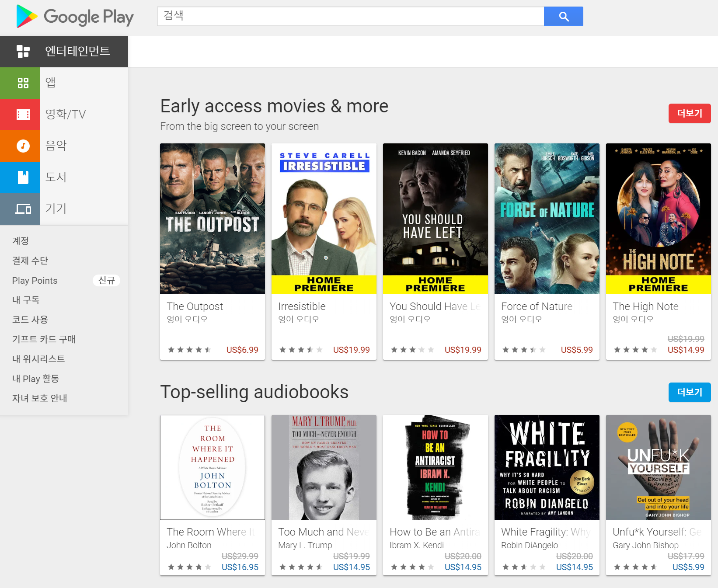Click the Ibram X. Kendi author link
This screenshot has height=588, width=718.
[x=417, y=545]
